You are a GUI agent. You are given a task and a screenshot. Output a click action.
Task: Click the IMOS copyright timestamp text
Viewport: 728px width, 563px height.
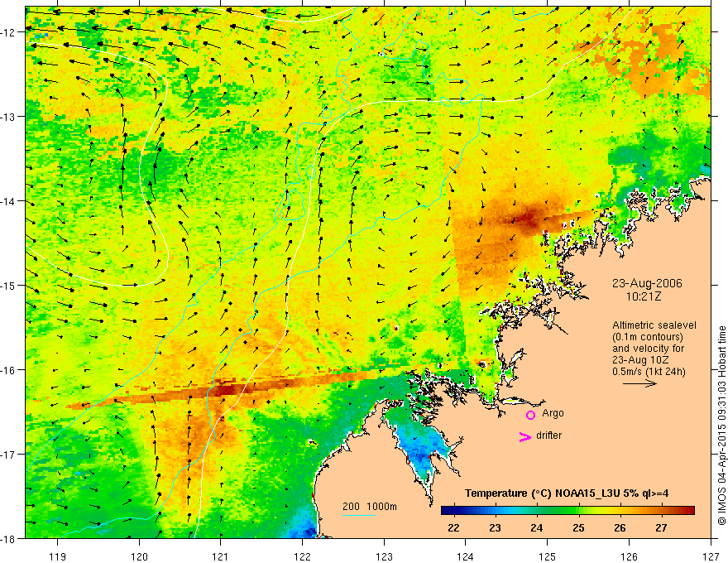721,426
